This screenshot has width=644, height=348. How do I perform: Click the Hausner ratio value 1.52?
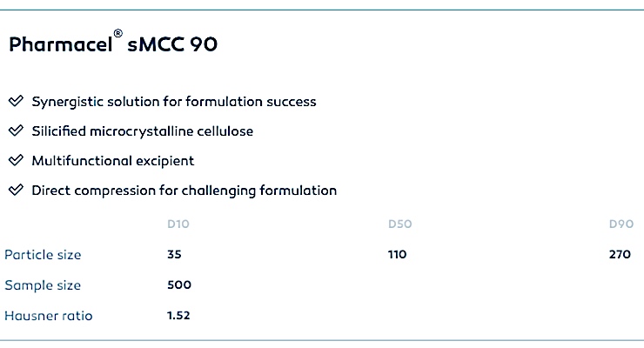pos(178,316)
